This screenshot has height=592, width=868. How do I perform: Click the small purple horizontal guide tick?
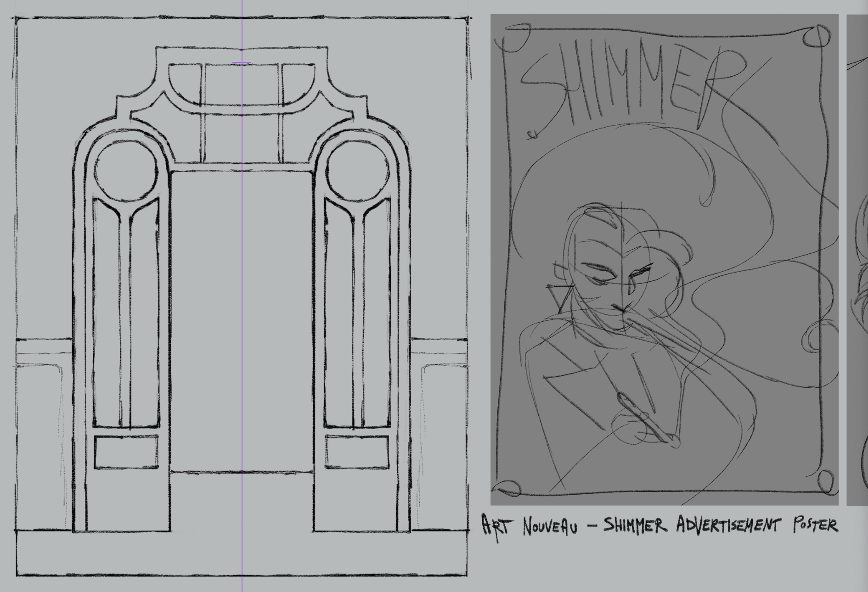click(x=242, y=62)
